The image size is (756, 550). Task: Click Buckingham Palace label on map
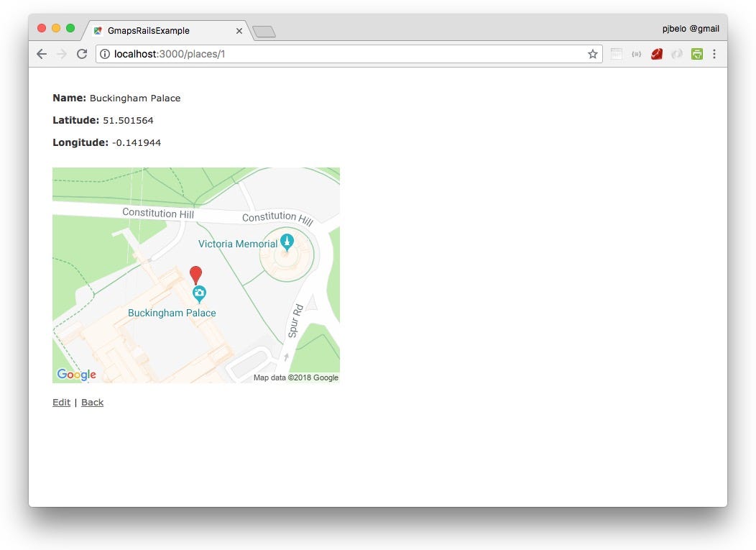click(172, 313)
